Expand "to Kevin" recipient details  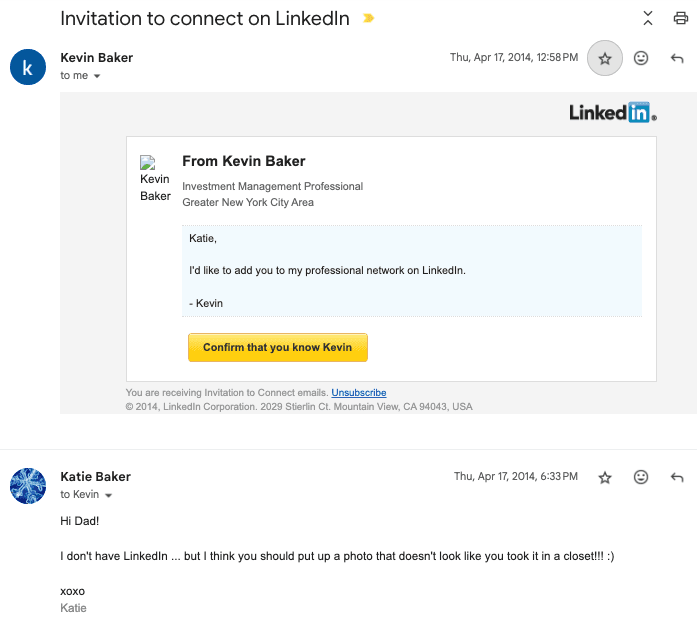(x=108, y=495)
